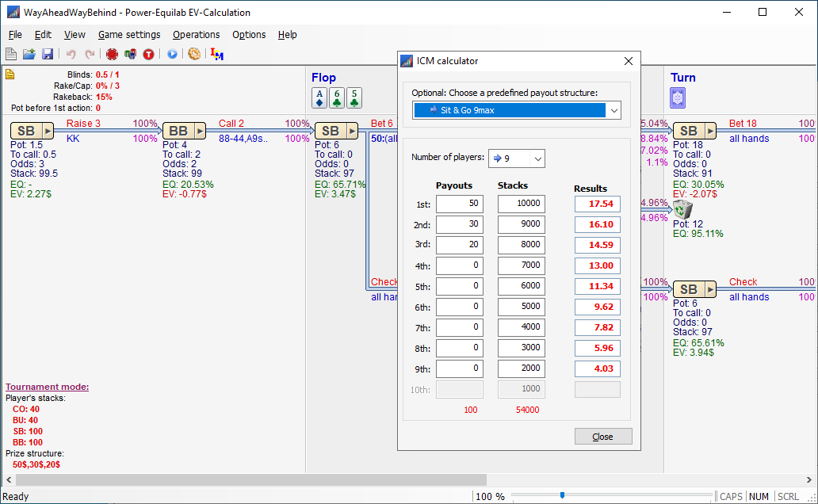
Task: Click the first SB node button
Action: 27,131
